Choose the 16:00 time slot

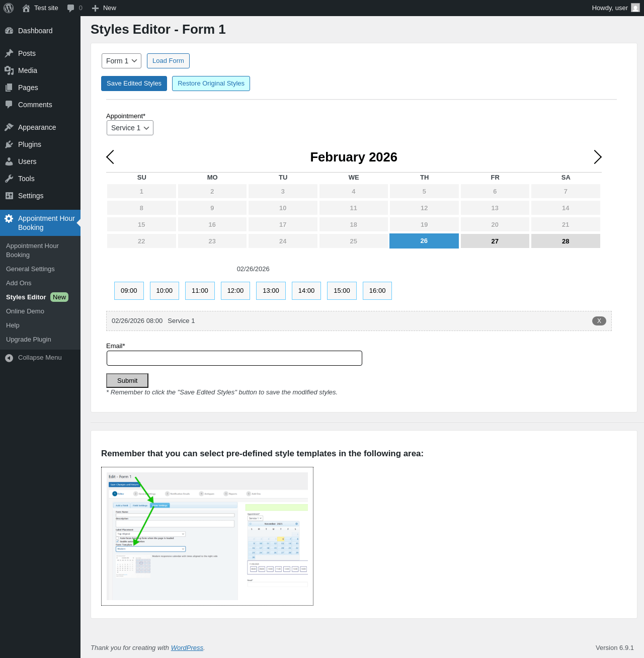coord(377,291)
